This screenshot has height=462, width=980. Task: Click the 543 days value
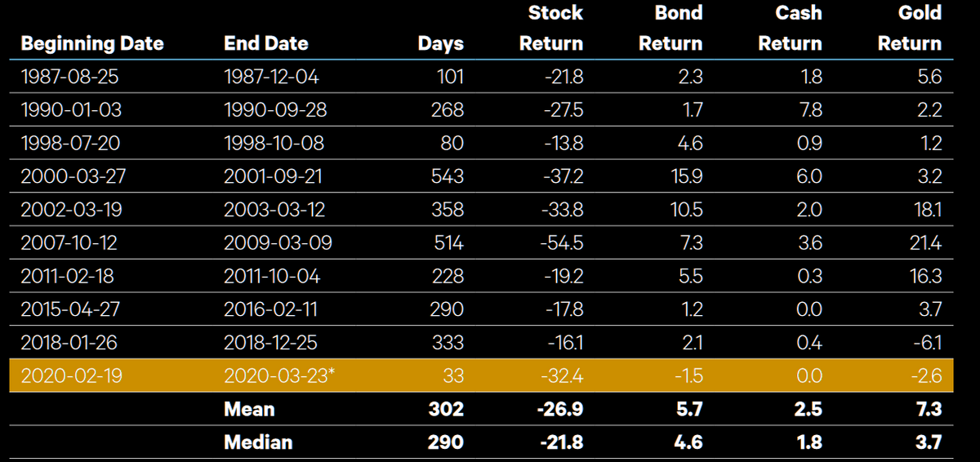click(x=447, y=176)
